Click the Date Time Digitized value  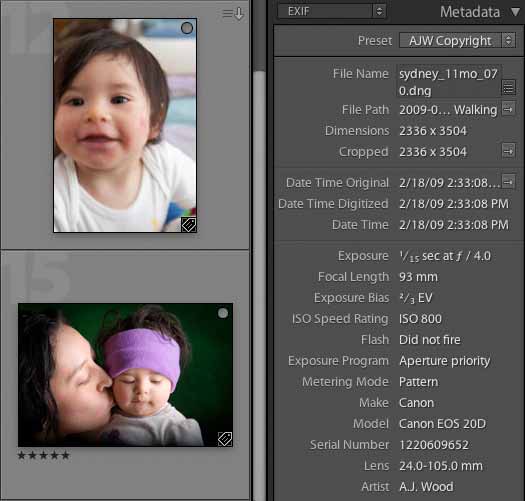[454, 204]
